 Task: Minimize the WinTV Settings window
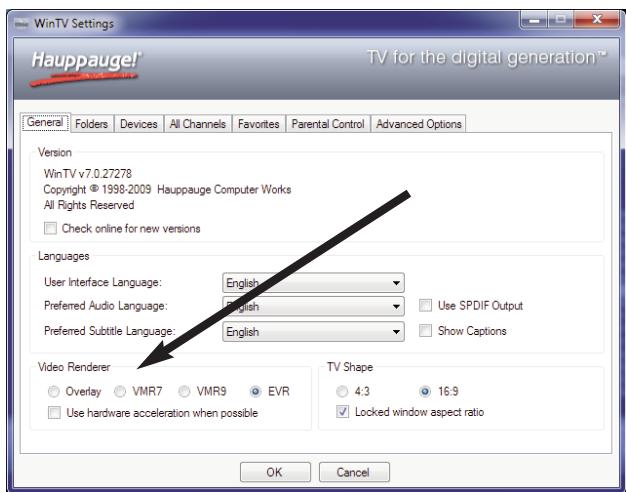pos(534,19)
